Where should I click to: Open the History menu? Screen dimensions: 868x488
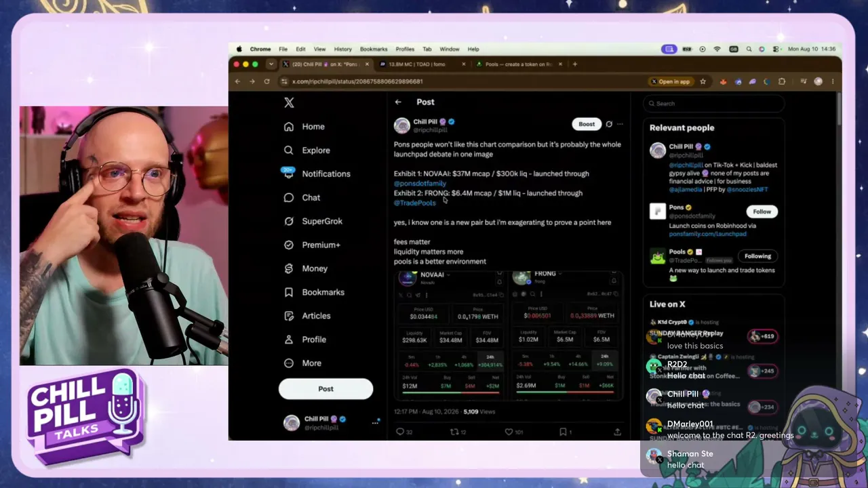pyautogui.click(x=342, y=49)
